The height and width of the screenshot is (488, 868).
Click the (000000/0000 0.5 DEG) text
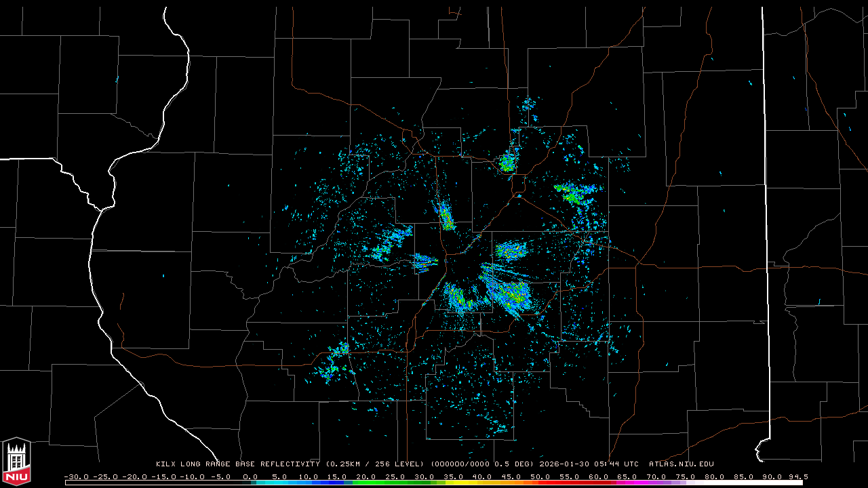pos(482,464)
